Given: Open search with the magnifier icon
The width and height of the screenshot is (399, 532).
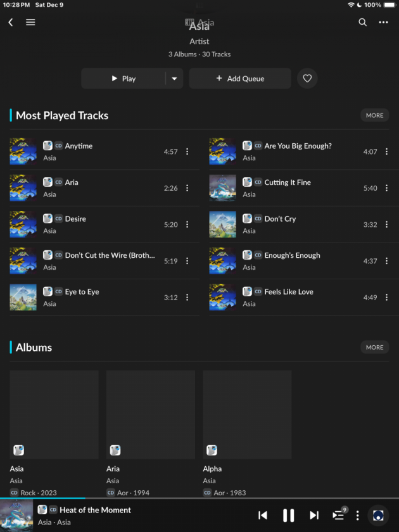Looking at the screenshot, I should [362, 22].
